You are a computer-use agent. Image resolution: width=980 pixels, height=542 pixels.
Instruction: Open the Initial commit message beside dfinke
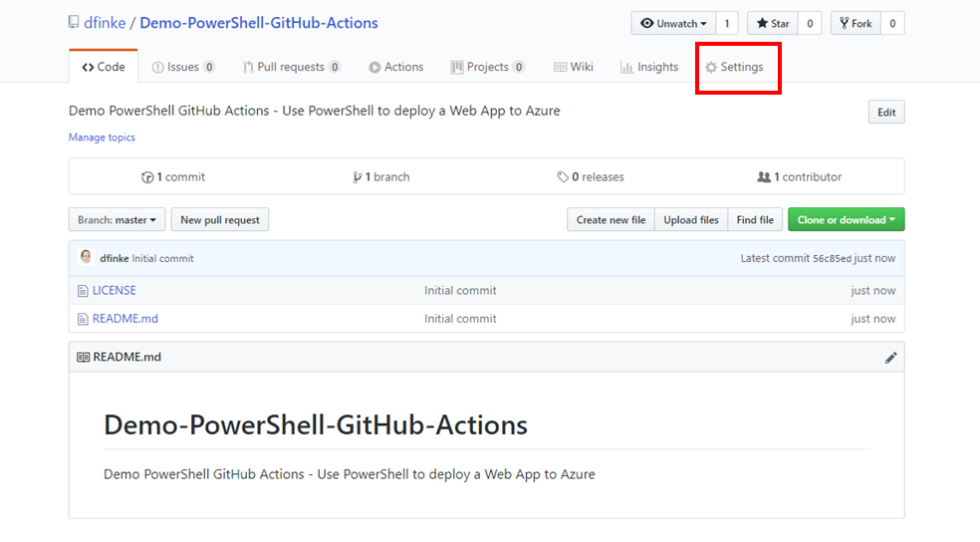coord(162,258)
